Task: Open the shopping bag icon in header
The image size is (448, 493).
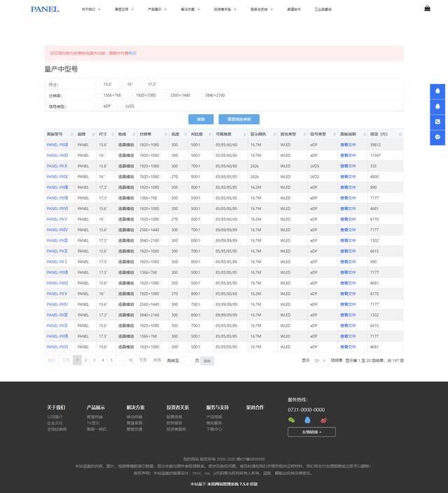Action: [427, 8]
